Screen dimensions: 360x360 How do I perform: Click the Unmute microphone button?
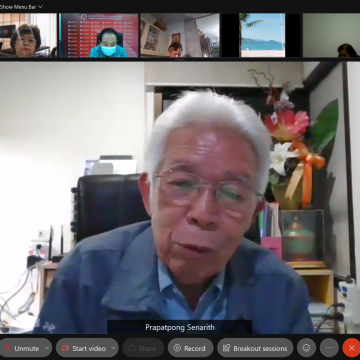click(22, 348)
